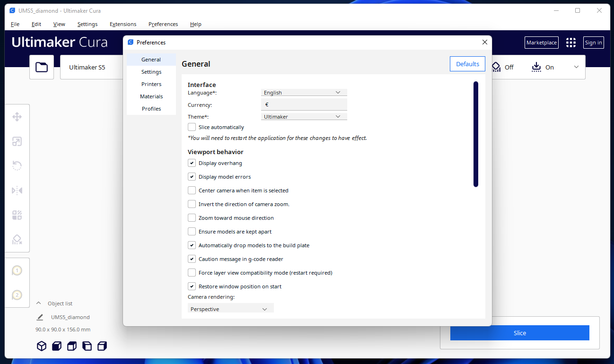
Task: Open the Camera rendering Perspective dropdown
Action: point(231,309)
